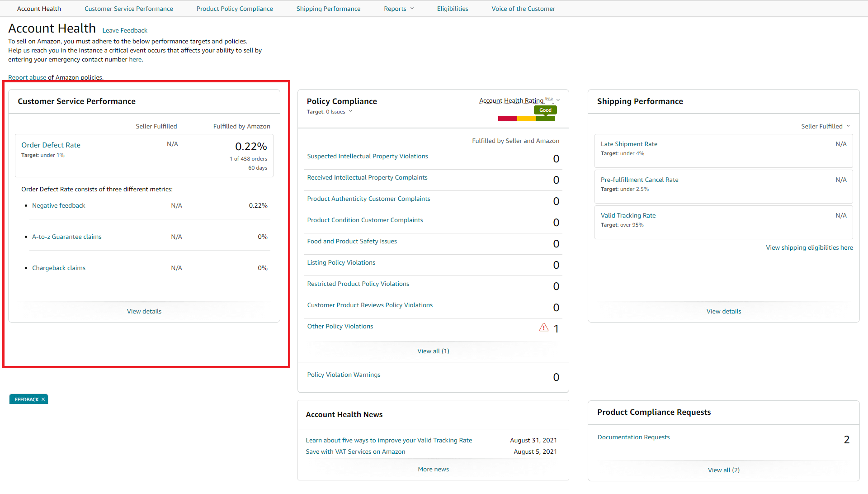Image resolution: width=868 pixels, height=494 pixels.
Task: Dismiss the FEEDBACK tag with its X icon
Action: (x=43, y=399)
